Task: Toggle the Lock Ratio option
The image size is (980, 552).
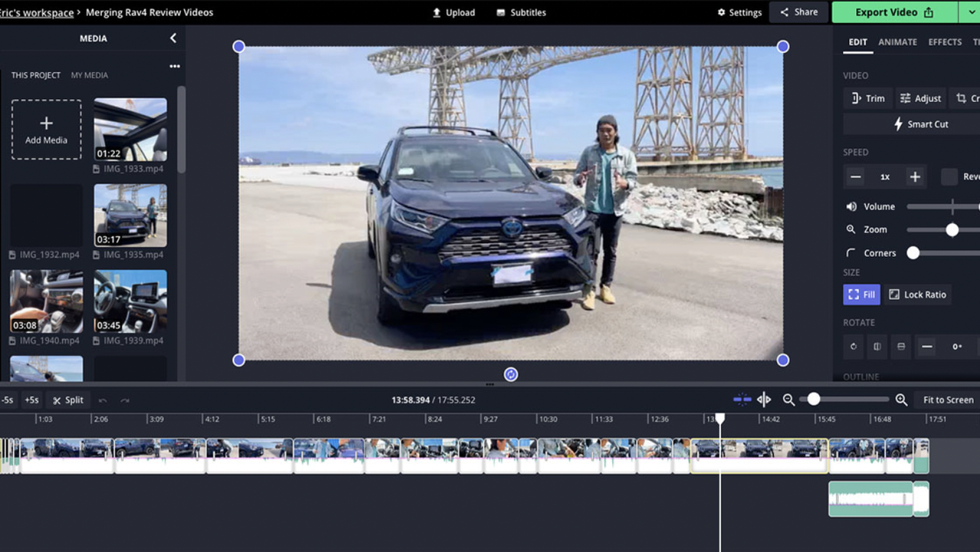Action: pyautogui.click(x=917, y=294)
